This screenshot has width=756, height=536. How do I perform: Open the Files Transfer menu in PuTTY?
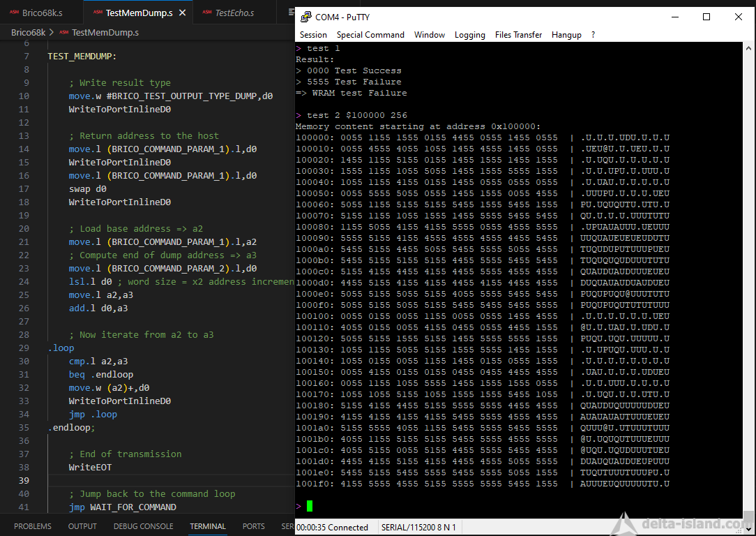518,35
